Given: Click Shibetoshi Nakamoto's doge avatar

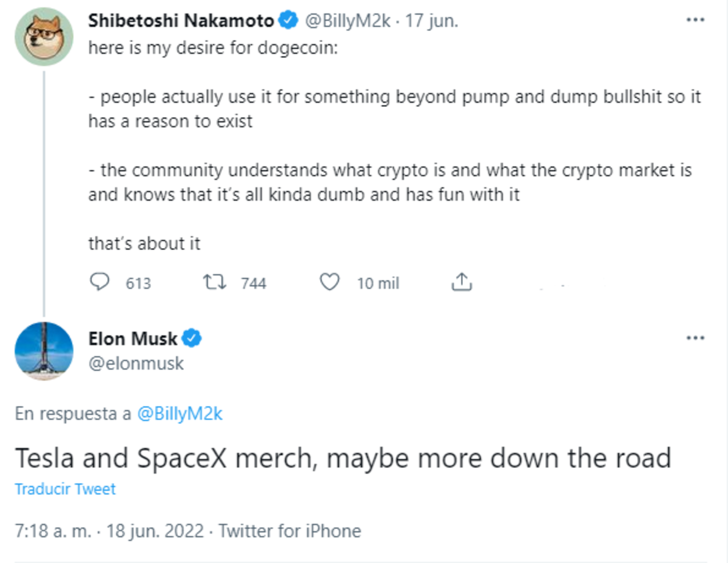Looking at the screenshot, I should click(x=44, y=38).
